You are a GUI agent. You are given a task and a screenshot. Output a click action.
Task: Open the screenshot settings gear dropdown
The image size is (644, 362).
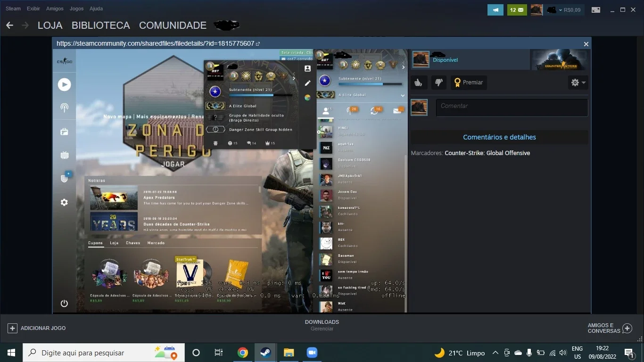point(578,82)
